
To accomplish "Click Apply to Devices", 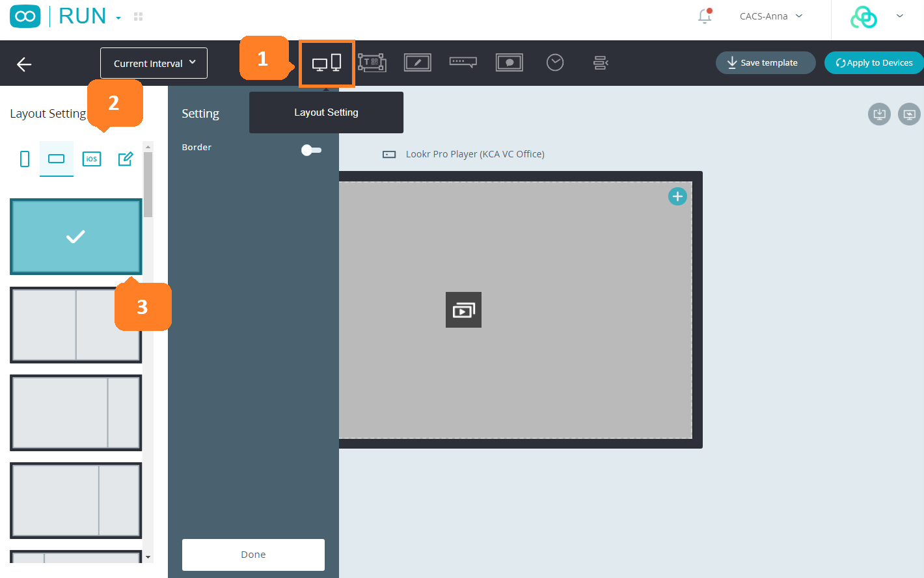I will [x=875, y=63].
